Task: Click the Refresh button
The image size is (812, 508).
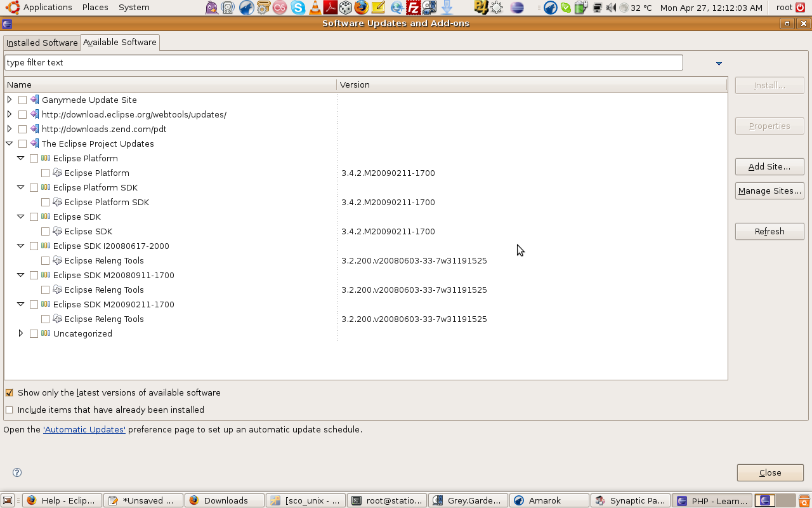Action: pos(769,231)
